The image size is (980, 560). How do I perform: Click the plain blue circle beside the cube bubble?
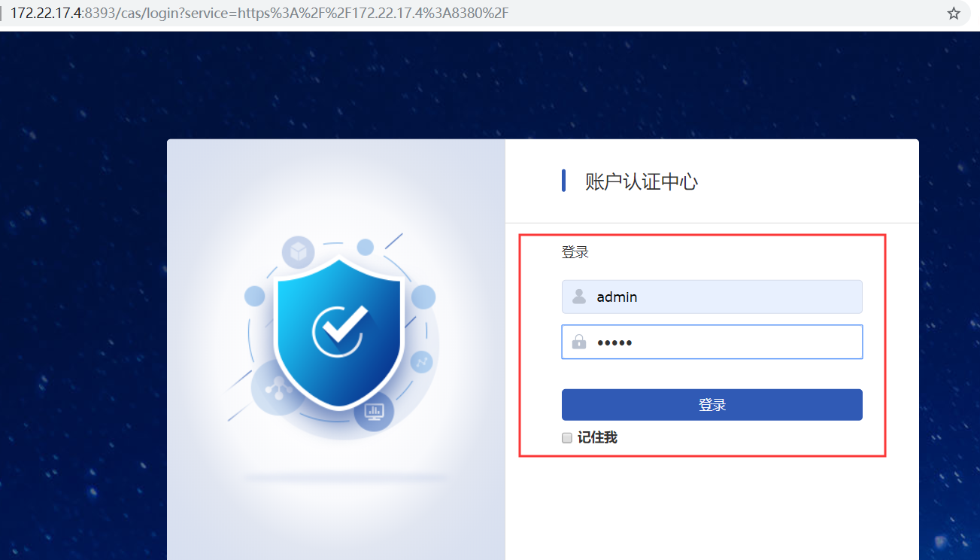coord(366,247)
